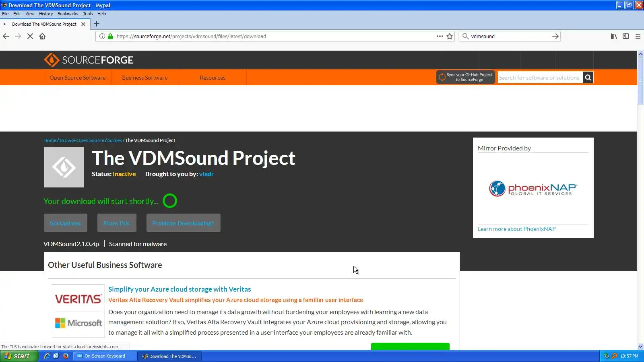644x362 pixels.
Task: Click scrollbar up arrow
Action: [640, 54]
